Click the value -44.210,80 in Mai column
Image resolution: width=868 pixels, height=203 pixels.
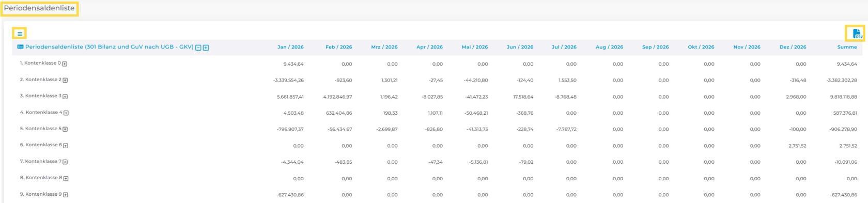coord(476,81)
